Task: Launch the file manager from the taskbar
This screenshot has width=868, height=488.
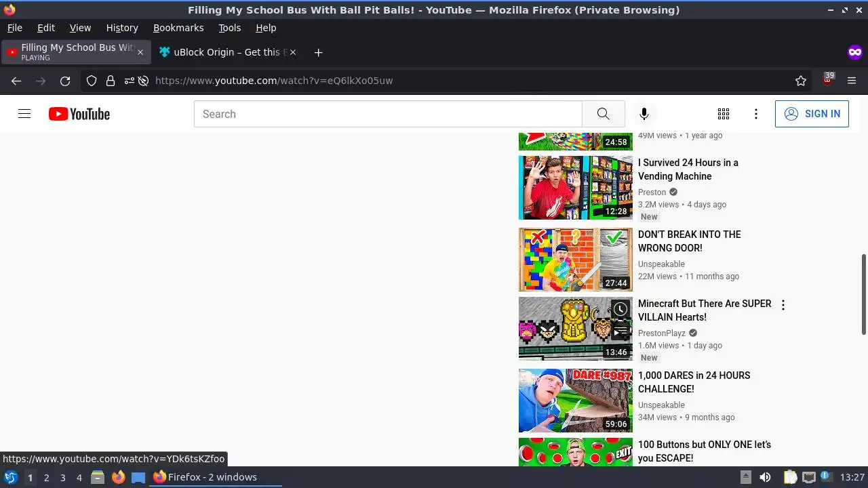Action: [x=98, y=477]
